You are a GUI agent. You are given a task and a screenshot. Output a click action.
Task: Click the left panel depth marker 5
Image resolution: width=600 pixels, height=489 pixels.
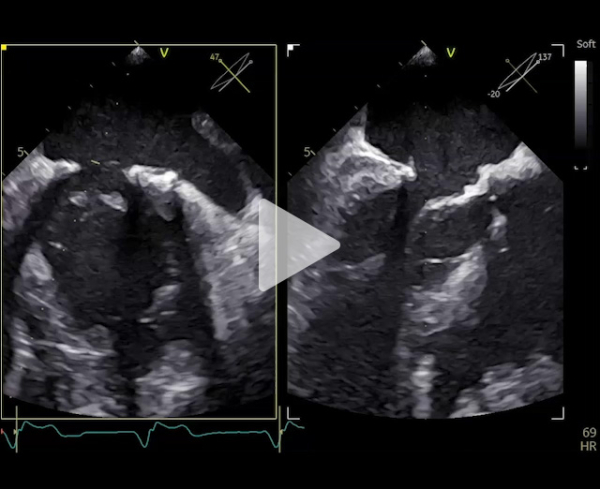[20, 152]
